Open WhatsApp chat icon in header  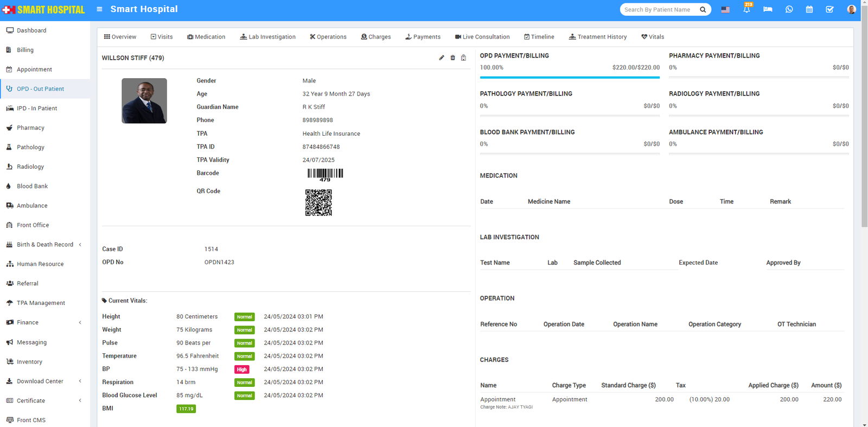(789, 9)
